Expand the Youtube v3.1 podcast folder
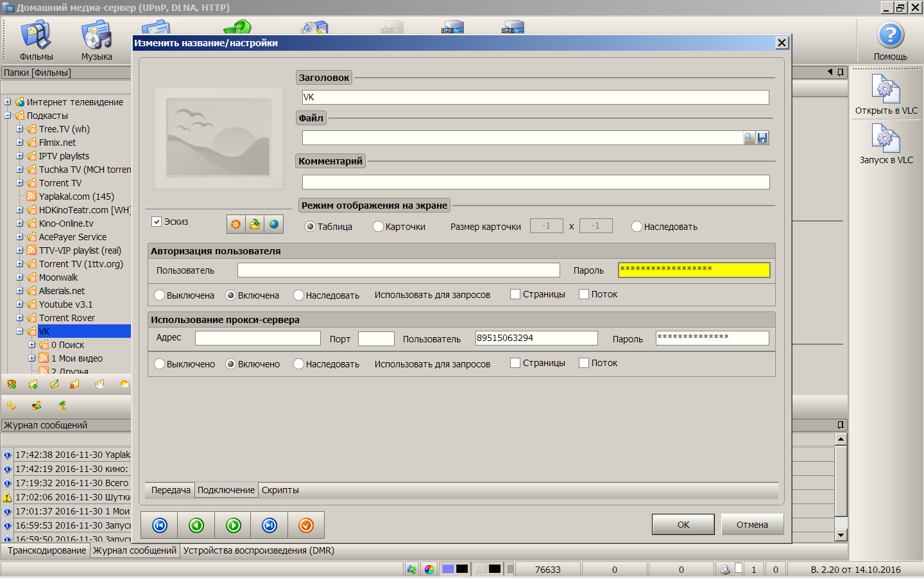Screen dimensions: 924x578 [x=20, y=304]
